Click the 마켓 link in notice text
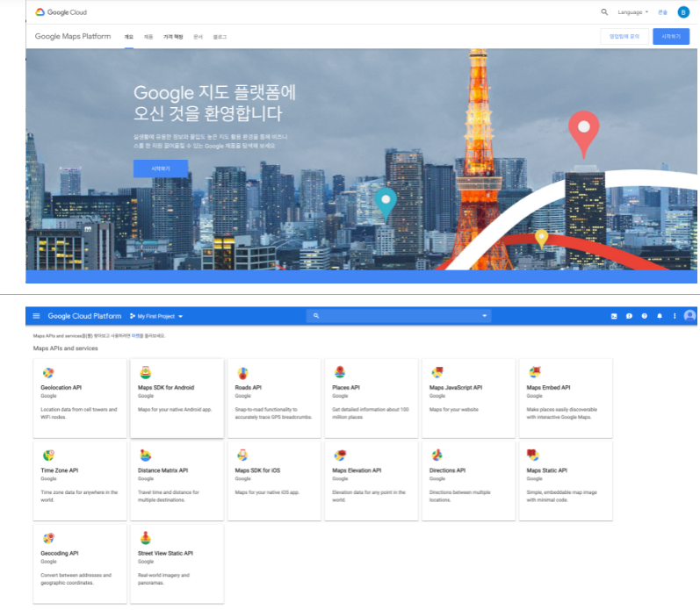Image resolution: width=700 pixels, height=610 pixels. pos(136,335)
